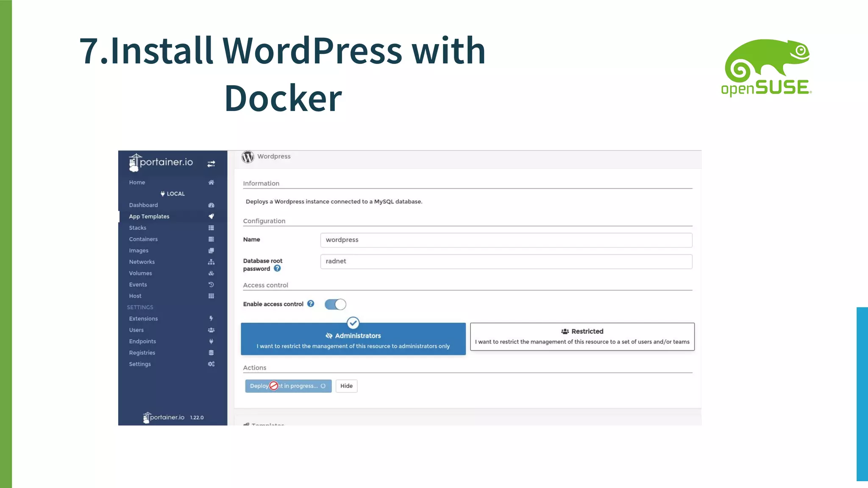Click the Images clone icon

coord(211,251)
